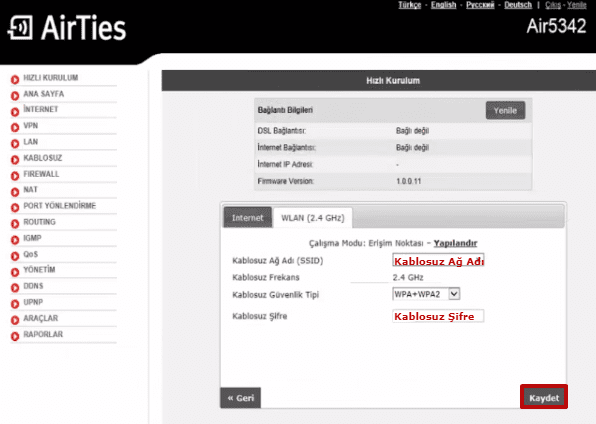Open the İNTERNET settings menu
The image size is (596, 424).
pos(41,109)
